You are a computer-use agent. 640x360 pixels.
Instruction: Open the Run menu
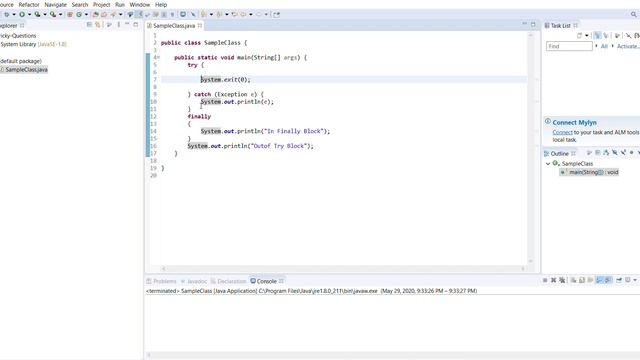point(120,4)
